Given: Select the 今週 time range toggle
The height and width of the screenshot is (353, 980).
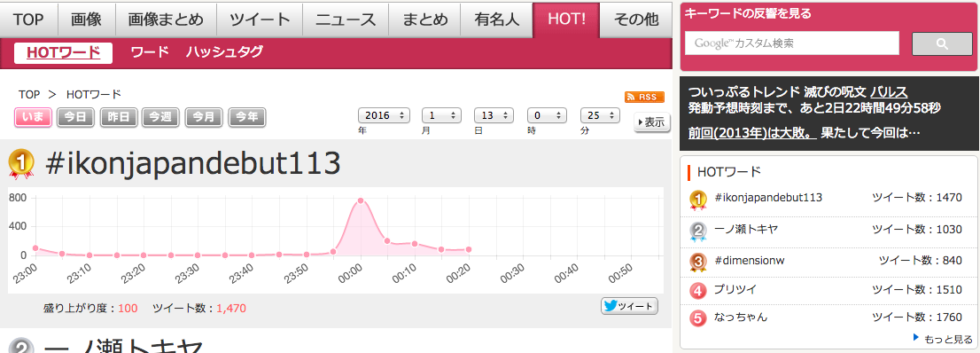Looking at the screenshot, I should 160,117.
